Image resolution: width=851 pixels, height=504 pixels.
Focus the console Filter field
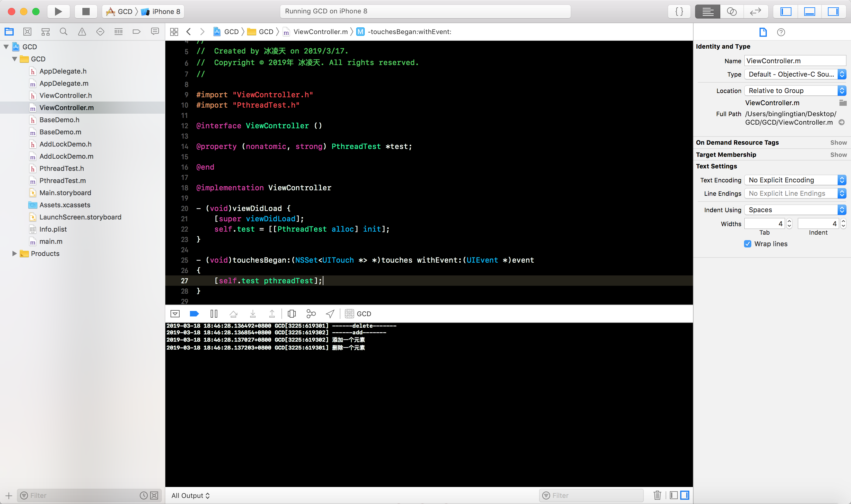pyautogui.click(x=591, y=495)
